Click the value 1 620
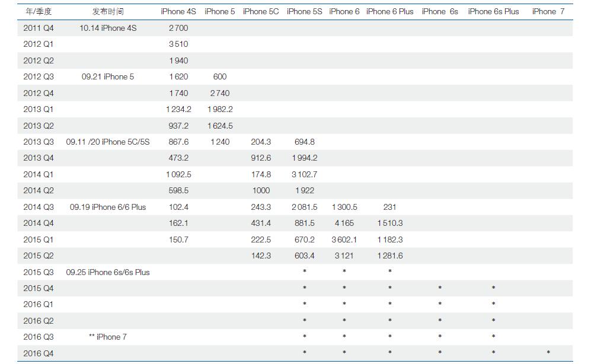Screen dimensions: 591x364 [178, 77]
